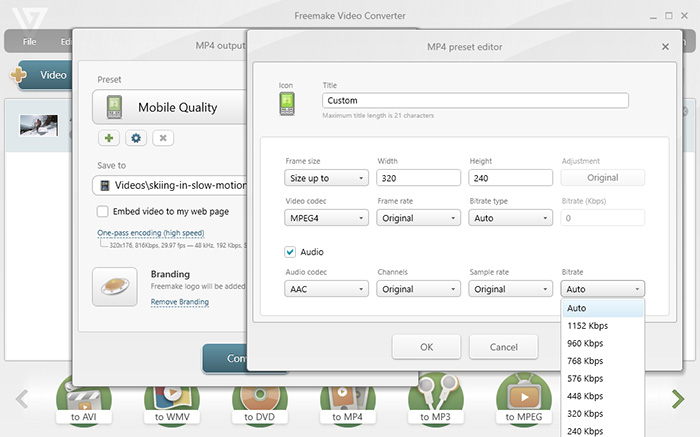
Task: Open the Video codec MPEG4 dropdown
Action: click(326, 218)
